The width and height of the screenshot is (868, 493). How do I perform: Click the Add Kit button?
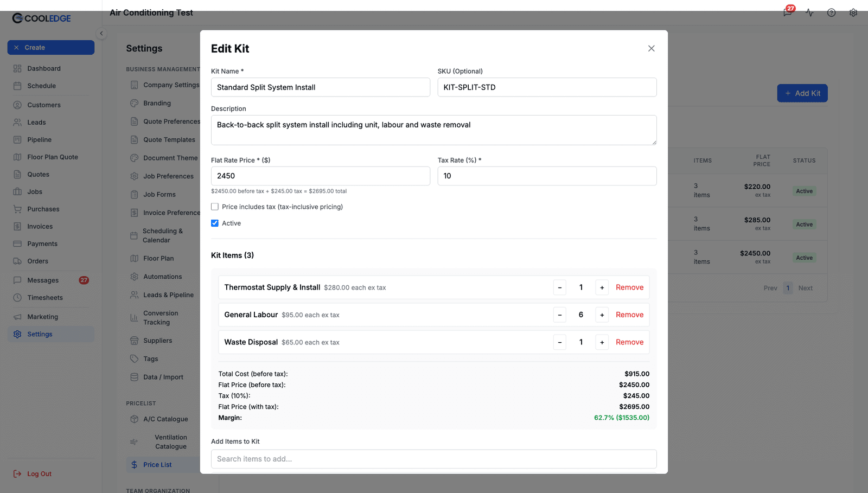802,93
